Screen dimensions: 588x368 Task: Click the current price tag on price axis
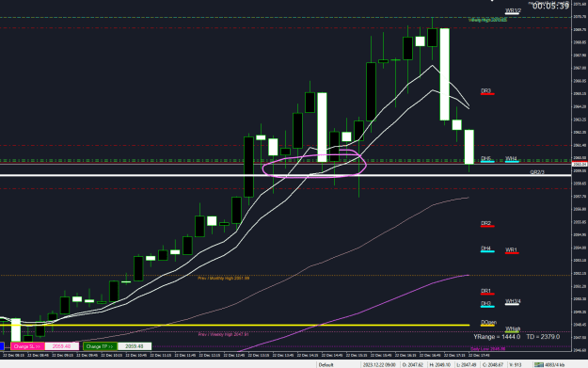580,165
